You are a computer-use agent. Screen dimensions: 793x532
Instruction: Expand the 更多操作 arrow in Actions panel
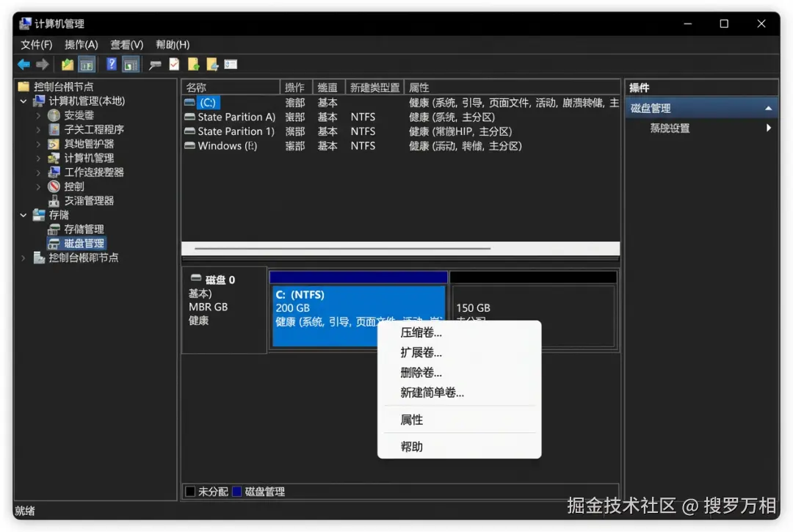(x=770, y=127)
